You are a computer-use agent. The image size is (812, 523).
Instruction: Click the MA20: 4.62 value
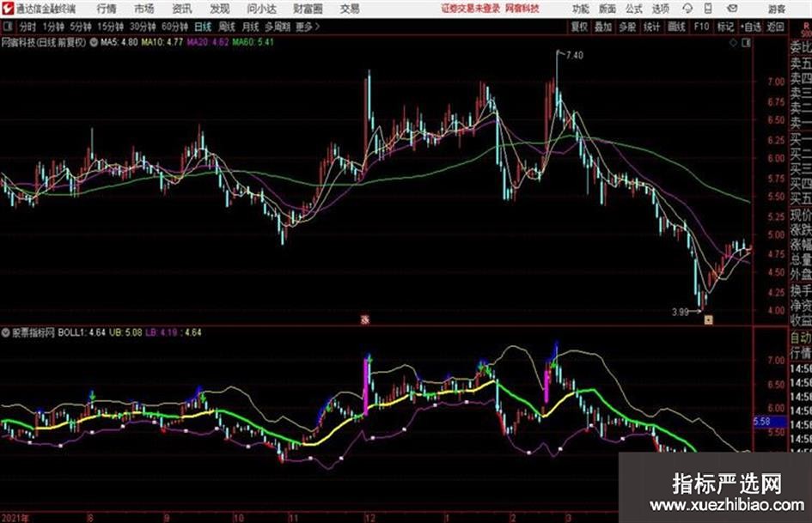(x=208, y=42)
